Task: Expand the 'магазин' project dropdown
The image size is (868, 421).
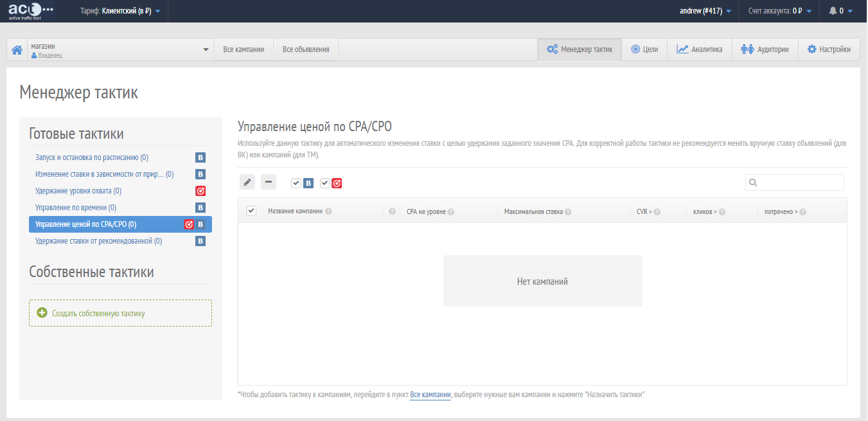Action: click(206, 49)
